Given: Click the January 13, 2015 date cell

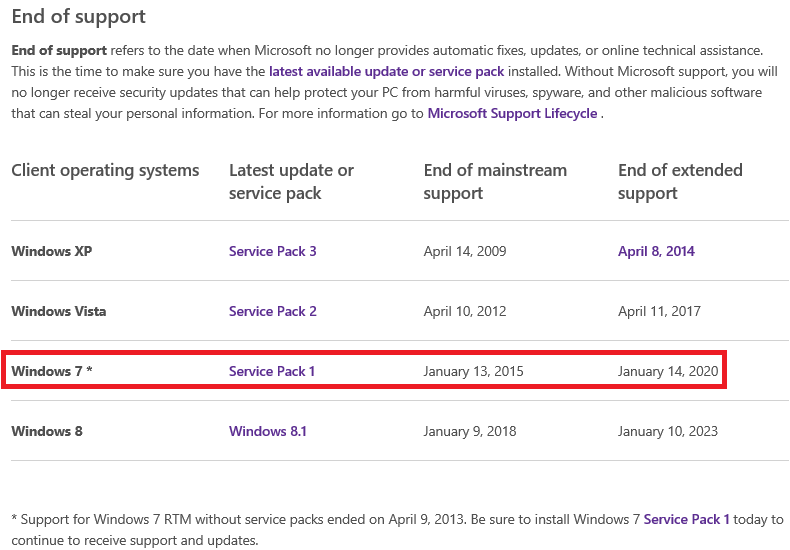Looking at the screenshot, I should [473, 371].
